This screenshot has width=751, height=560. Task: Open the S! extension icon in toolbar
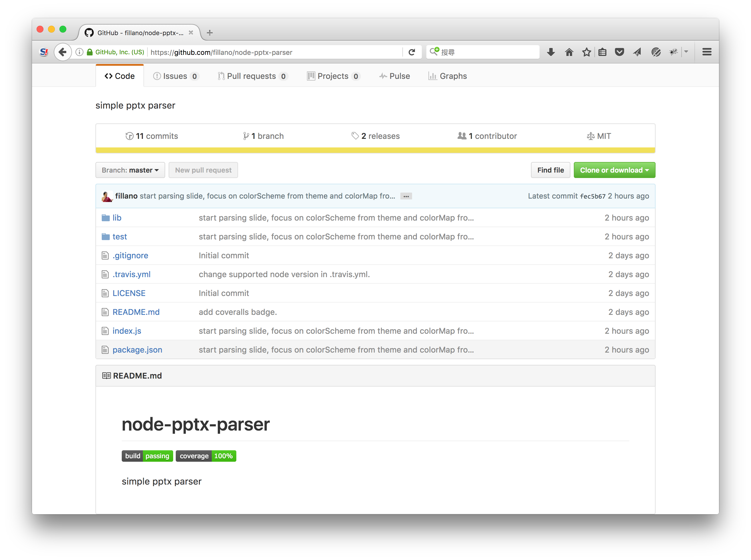pyautogui.click(x=44, y=52)
